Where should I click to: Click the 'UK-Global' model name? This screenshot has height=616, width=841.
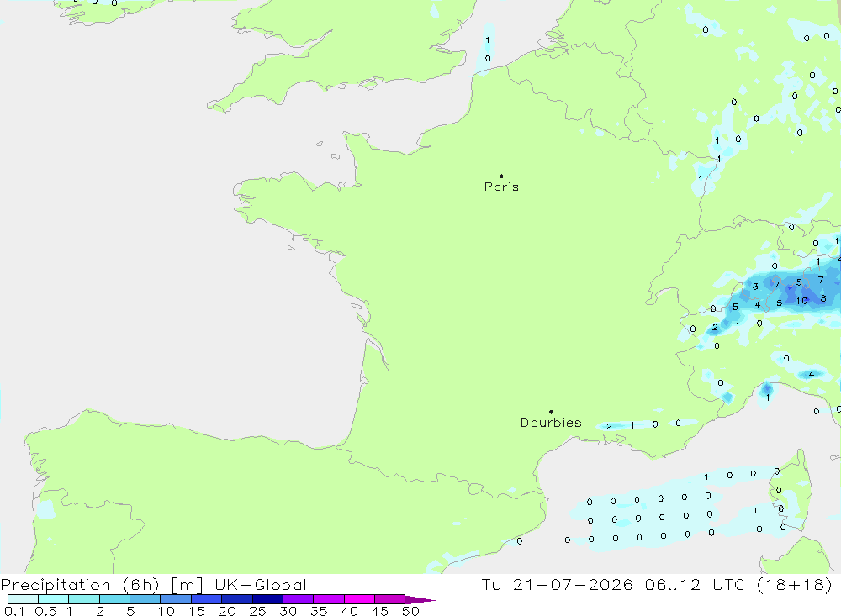(x=261, y=584)
